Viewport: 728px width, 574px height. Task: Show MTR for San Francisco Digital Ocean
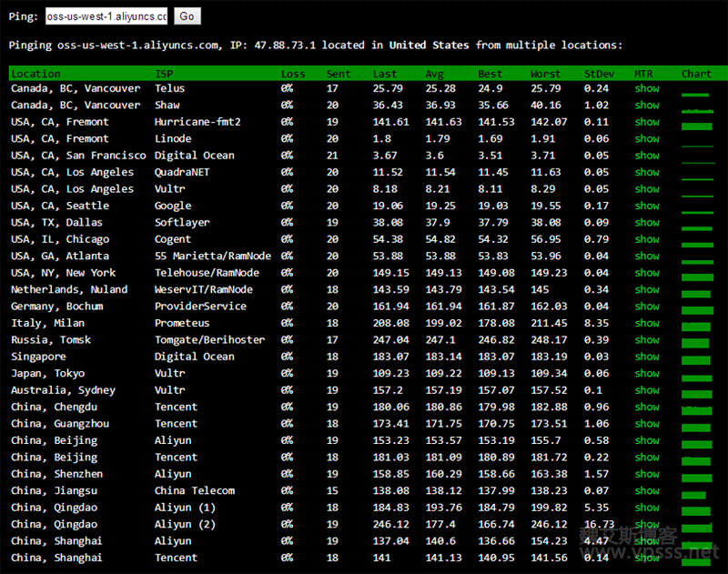[647, 155]
